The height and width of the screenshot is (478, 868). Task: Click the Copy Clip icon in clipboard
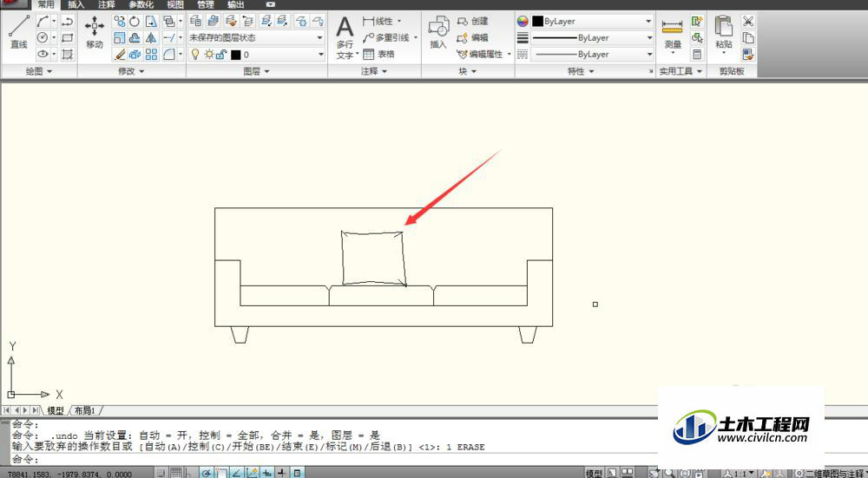pos(748,37)
